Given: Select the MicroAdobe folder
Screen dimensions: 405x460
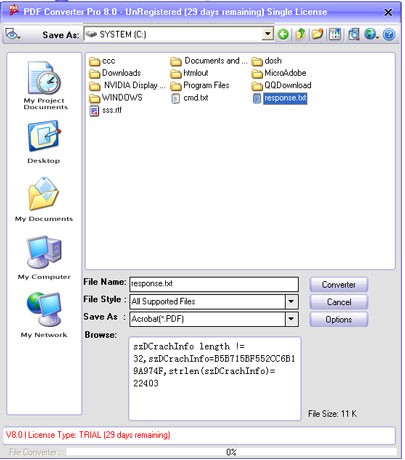Looking at the screenshot, I should pos(279,73).
